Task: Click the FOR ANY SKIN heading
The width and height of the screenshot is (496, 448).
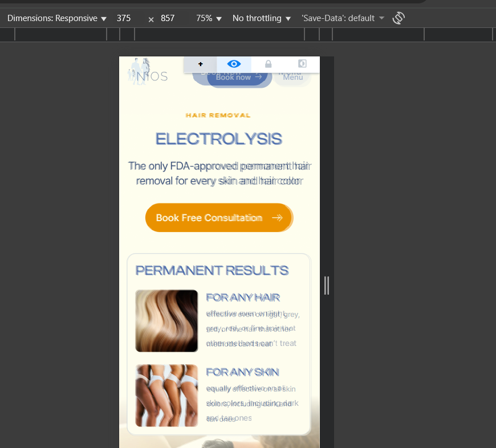Action: [243, 372]
